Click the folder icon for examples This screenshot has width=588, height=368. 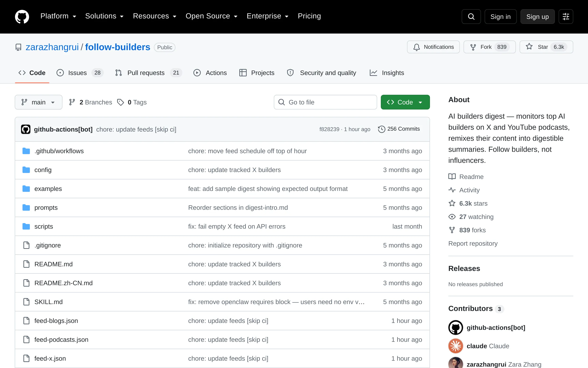pos(26,189)
